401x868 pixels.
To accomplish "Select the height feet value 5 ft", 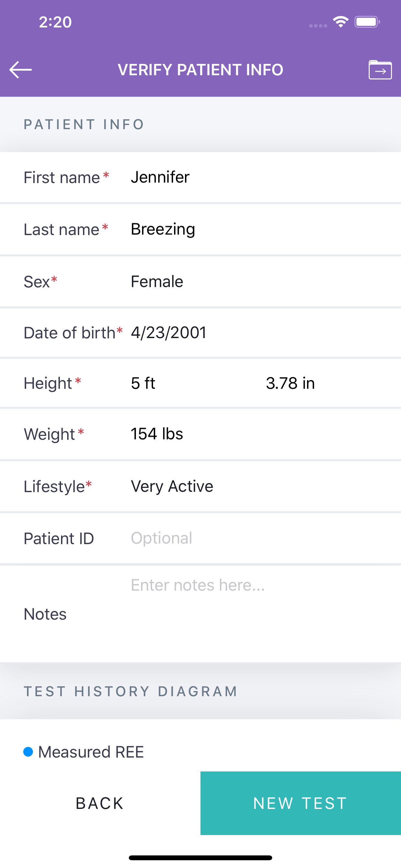I will click(143, 383).
